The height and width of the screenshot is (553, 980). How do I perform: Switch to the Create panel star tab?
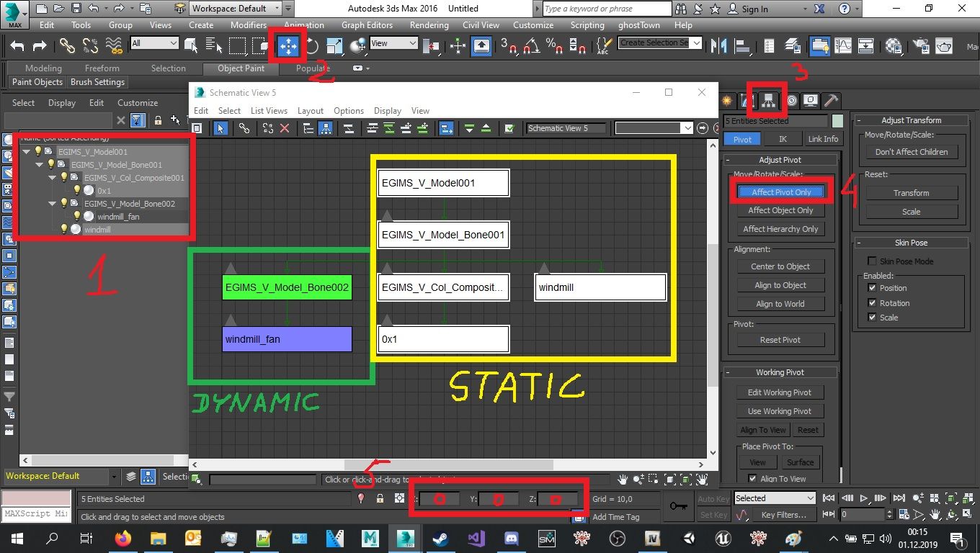[x=727, y=100]
